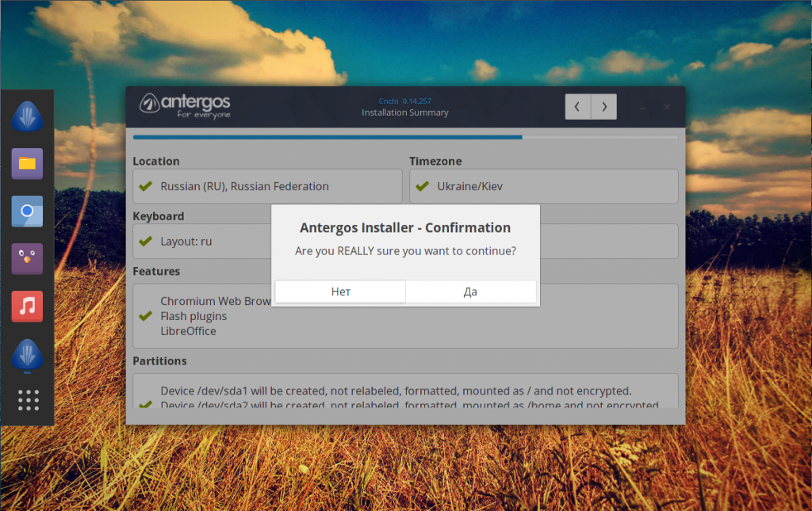Go back with the left arrow button

click(577, 106)
